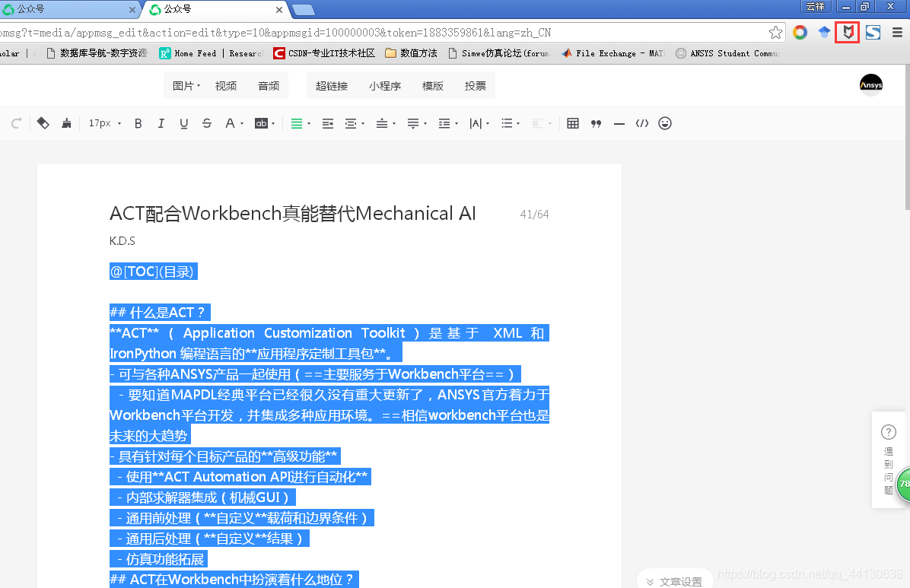Click the @[TOC](目录) text line

point(153,272)
